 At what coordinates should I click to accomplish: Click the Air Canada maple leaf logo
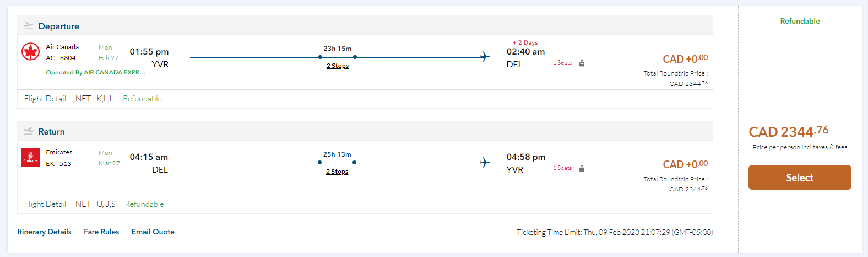point(30,52)
